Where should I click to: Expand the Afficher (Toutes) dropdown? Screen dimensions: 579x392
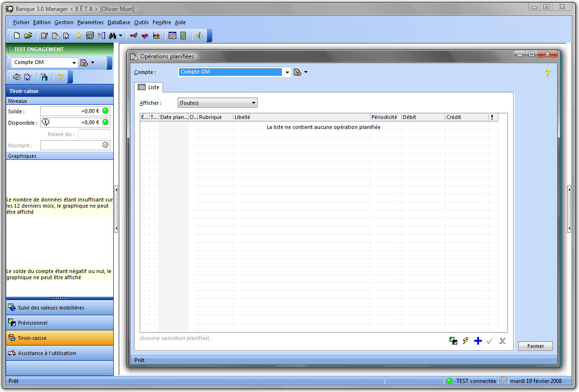(253, 103)
